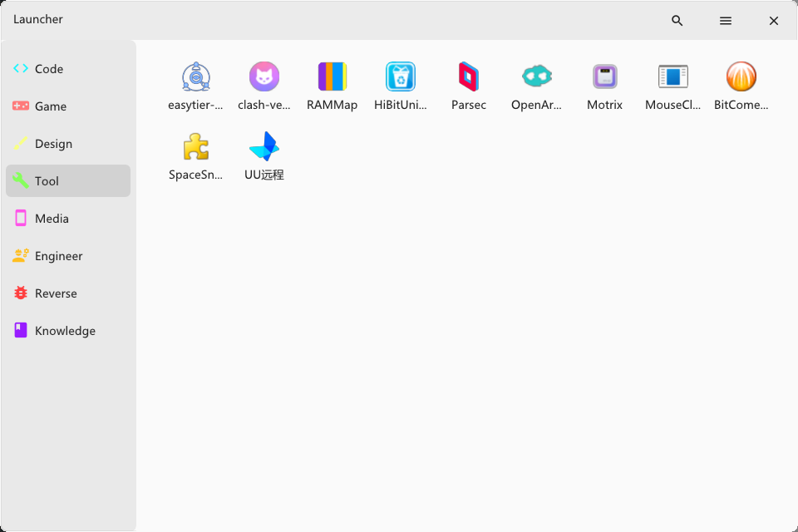Open the search magnifier in title bar
The height and width of the screenshot is (532, 798).
point(677,20)
